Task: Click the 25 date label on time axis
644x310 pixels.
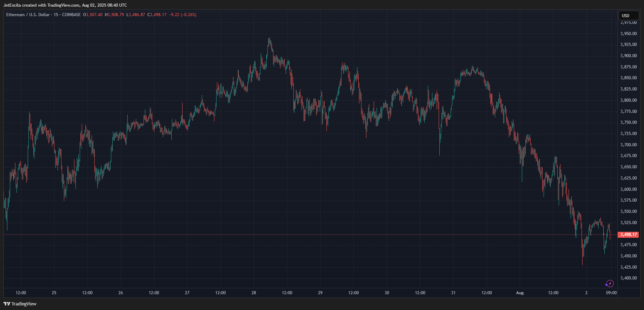Action: click(54, 293)
